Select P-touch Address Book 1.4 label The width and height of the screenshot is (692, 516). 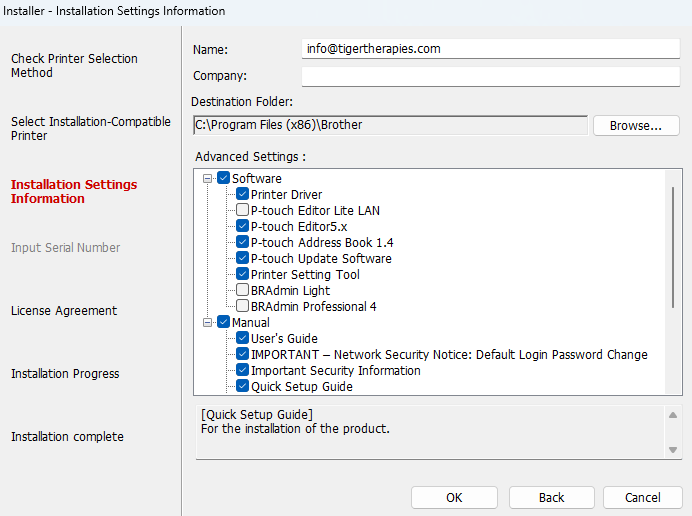tap(322, 242)
